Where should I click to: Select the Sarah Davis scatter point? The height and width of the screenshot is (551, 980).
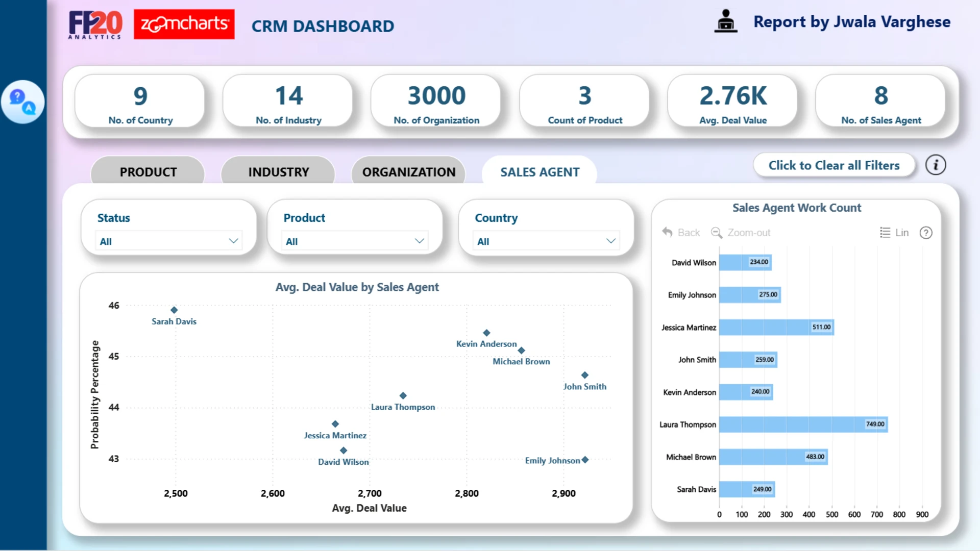(x=174, y=310)
